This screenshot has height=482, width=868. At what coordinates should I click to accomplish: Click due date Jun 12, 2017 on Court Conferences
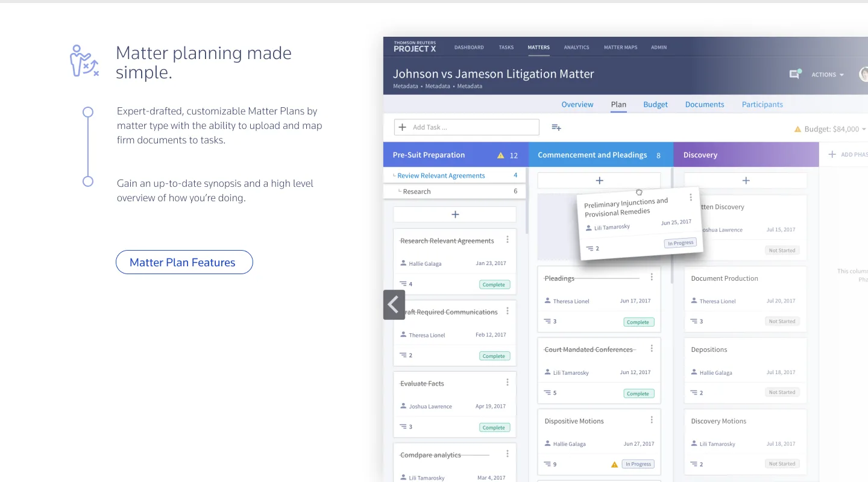[635, 372]
